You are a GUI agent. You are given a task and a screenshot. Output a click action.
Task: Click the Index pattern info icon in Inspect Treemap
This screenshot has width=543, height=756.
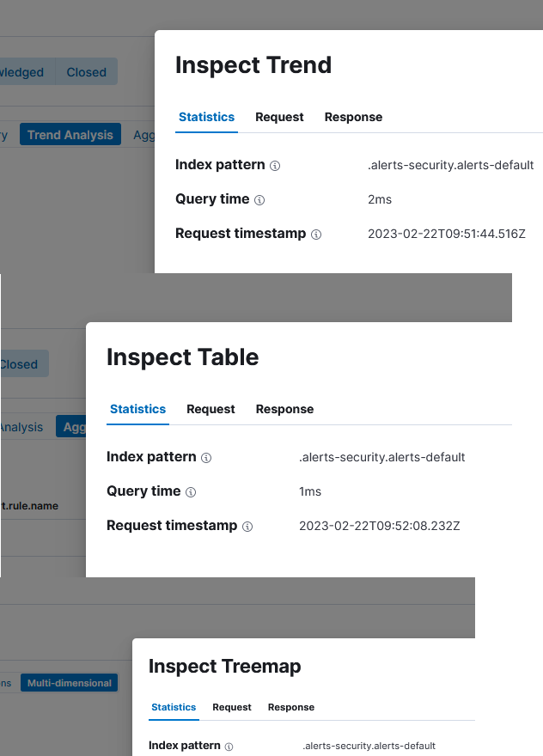tap(229, 746)
